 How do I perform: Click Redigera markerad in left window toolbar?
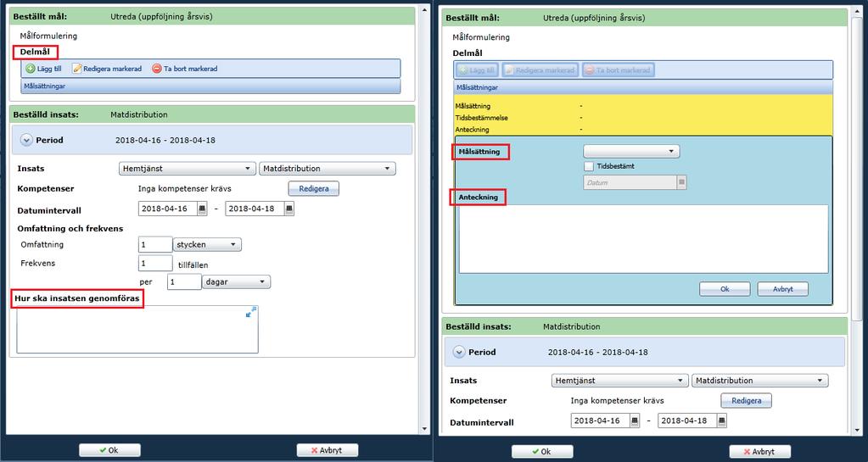pyautogui.click(x=108, y=69)
